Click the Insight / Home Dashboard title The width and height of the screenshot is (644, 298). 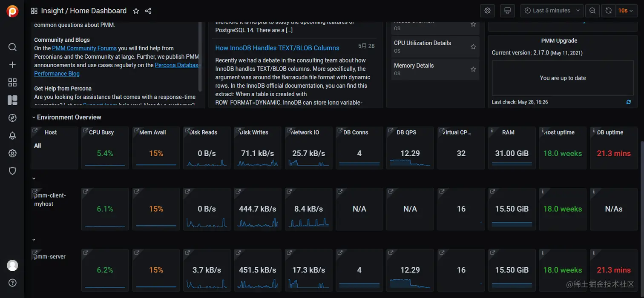point(84,11)
